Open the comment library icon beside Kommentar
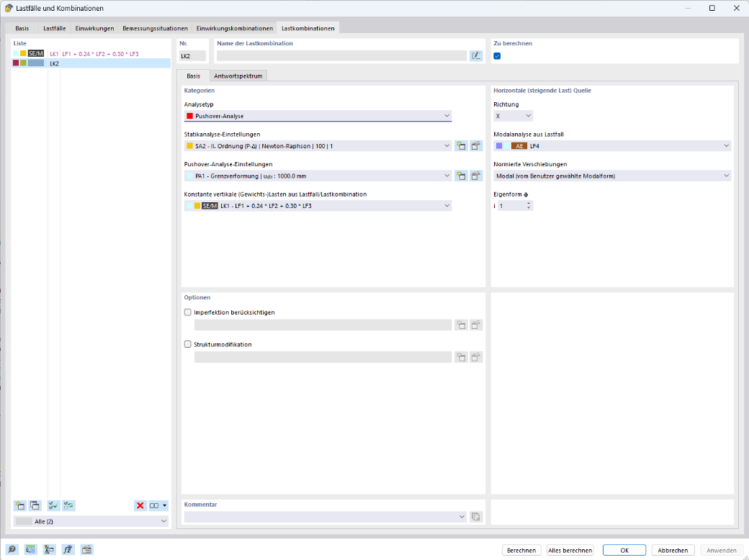Image resolution: width=749 pixels, height=560 pixels. coord(476,517)
